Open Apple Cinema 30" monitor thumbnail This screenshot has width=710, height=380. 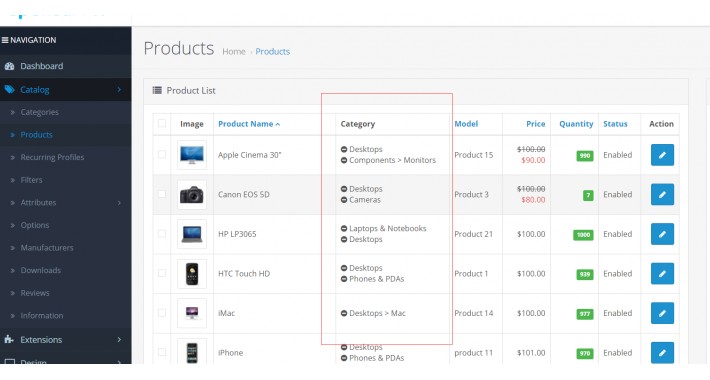pyautogui.click(x=192, y=155)
